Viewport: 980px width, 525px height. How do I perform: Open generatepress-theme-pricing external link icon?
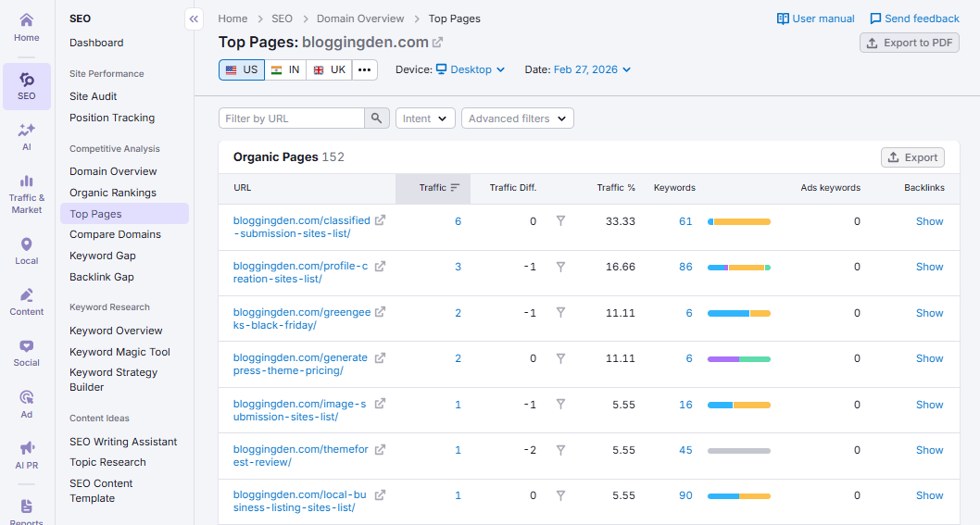tap(380, 358)
